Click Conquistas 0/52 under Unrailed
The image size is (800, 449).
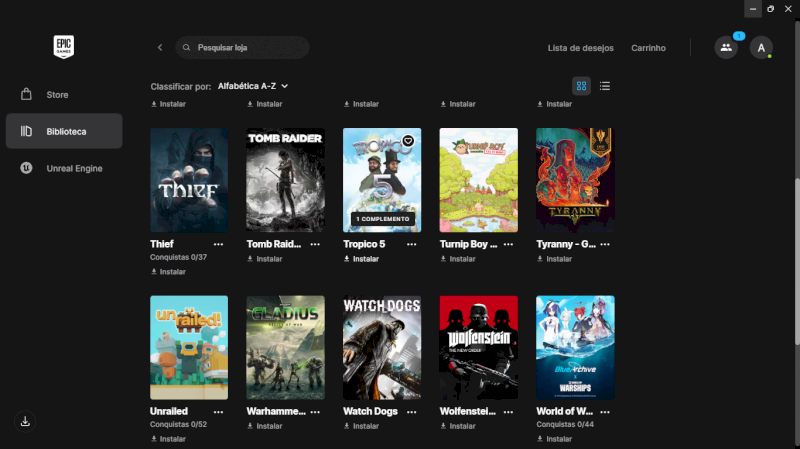point(179,425)
